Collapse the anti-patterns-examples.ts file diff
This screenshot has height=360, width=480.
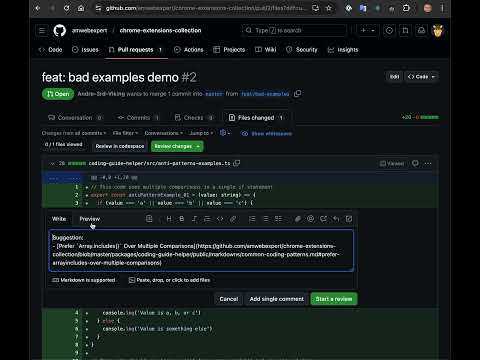point(52,163)
